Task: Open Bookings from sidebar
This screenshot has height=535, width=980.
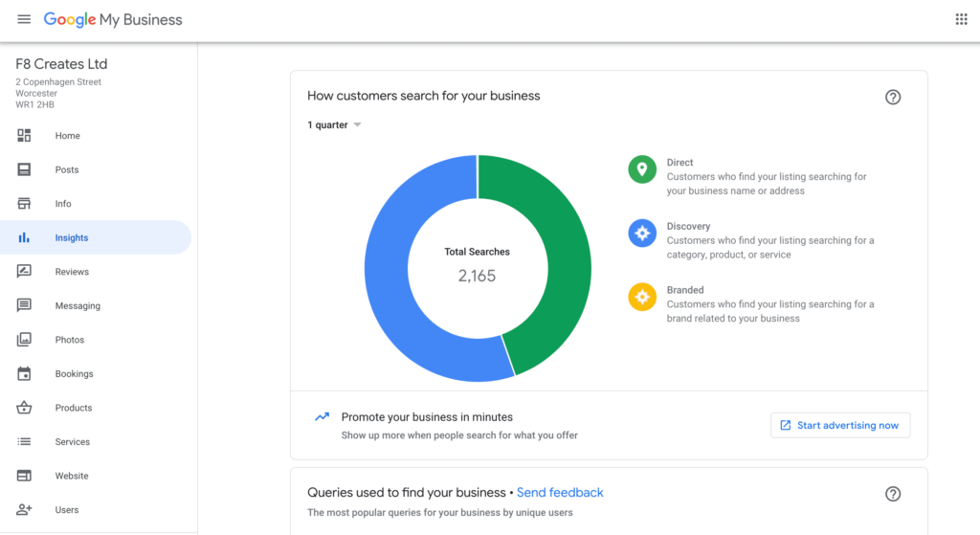Action: (96, 373)
